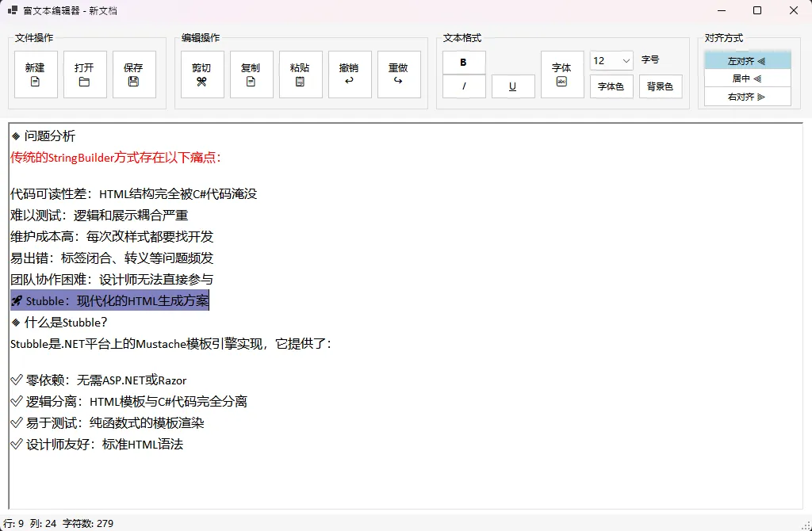Image resolution: width=812 pixels, height=531 pixels.
Task: Click the app icon in title bar
Action: tap(12, 10)
